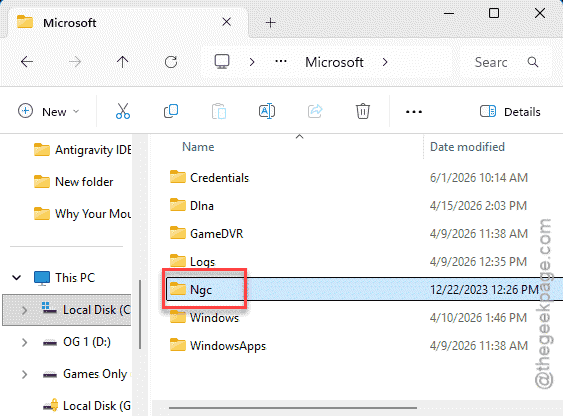
Task: Click the New plus circle icon
Action: [25, 111]
